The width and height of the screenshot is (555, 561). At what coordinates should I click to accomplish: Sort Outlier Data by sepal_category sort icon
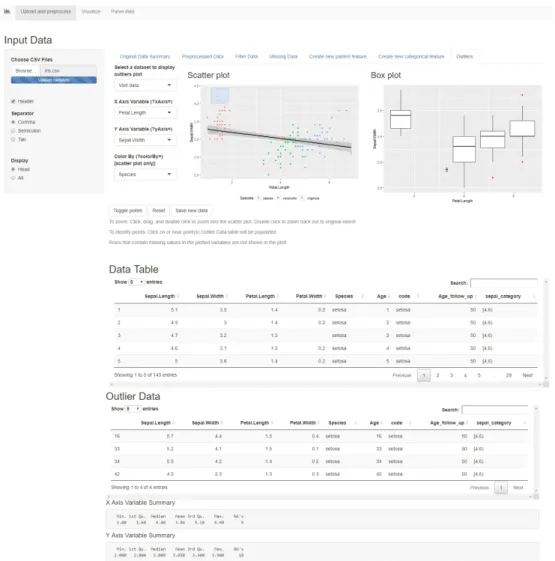pyautogui.click(x=525, y=423)
